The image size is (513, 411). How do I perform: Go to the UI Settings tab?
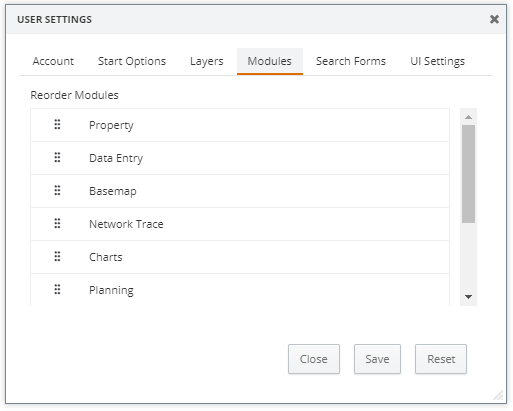click(x=437, y=61)
